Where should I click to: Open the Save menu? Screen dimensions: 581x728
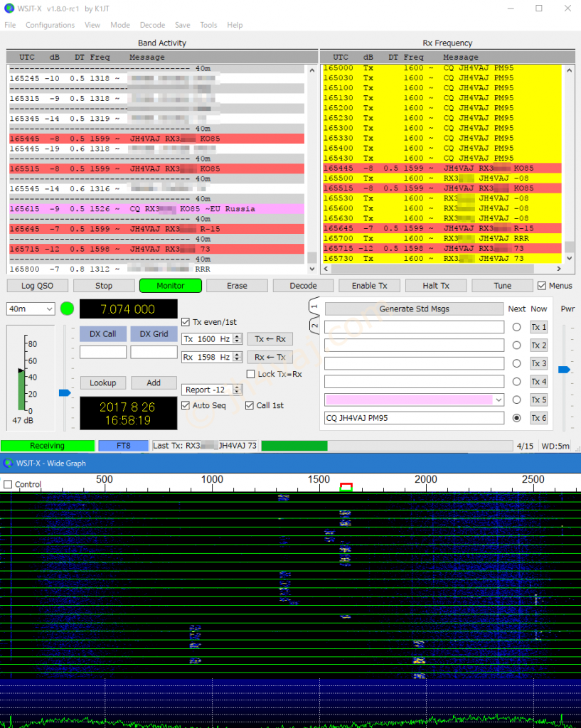[183, 25]
